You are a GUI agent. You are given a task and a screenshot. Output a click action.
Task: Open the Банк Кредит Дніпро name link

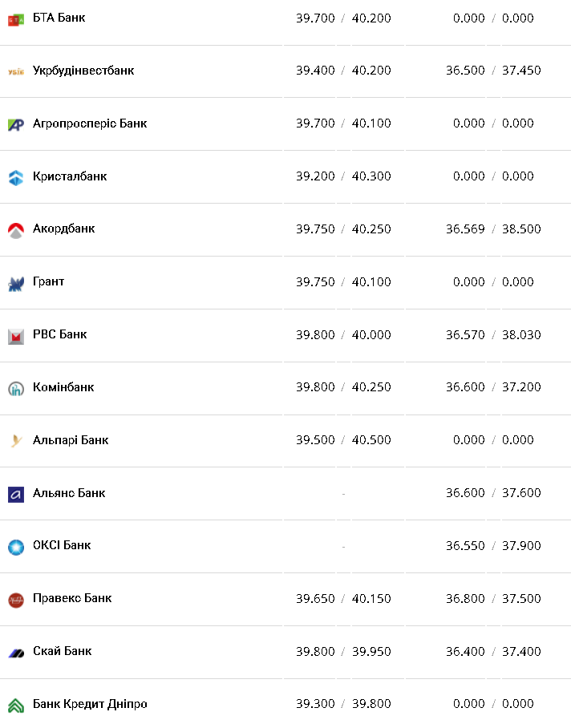90,704
